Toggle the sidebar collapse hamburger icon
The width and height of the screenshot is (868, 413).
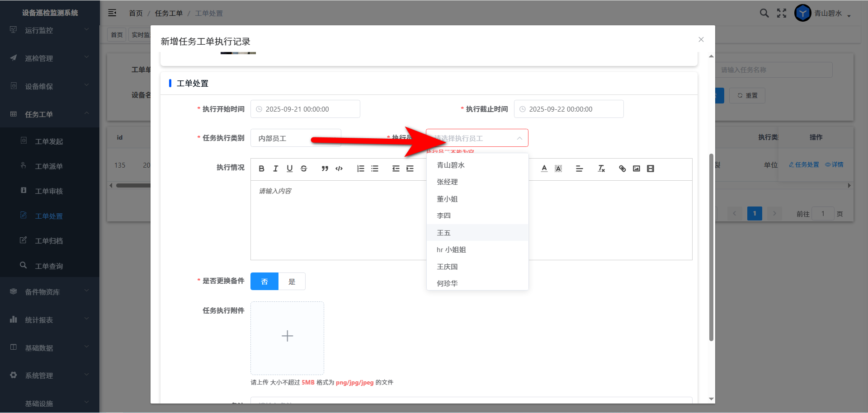click(112, 13)
